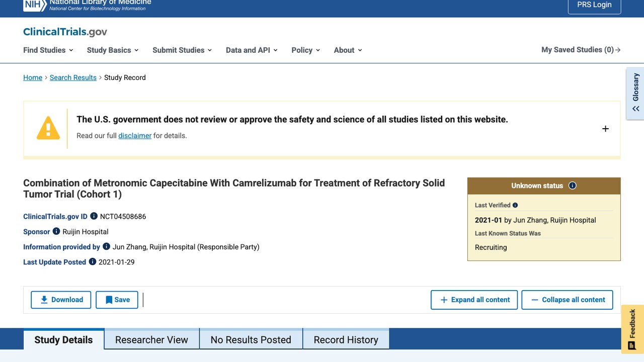Click info icon next to Sponsor
Screen dimensions: 644x362
click(56, 231)
